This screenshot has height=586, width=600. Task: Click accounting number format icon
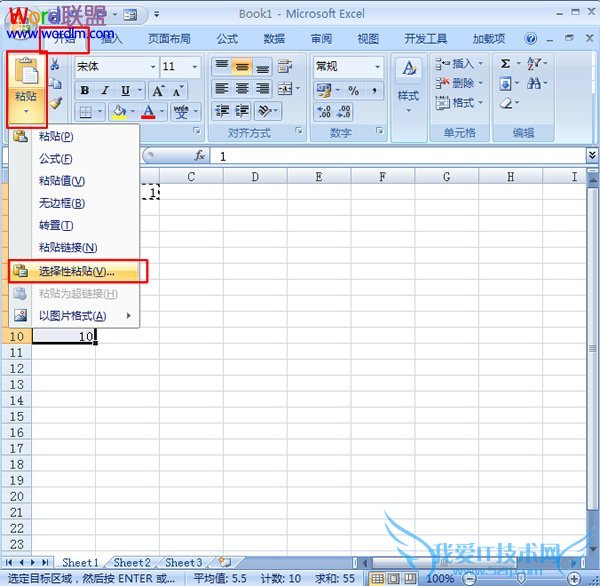[x=324, y=91]
